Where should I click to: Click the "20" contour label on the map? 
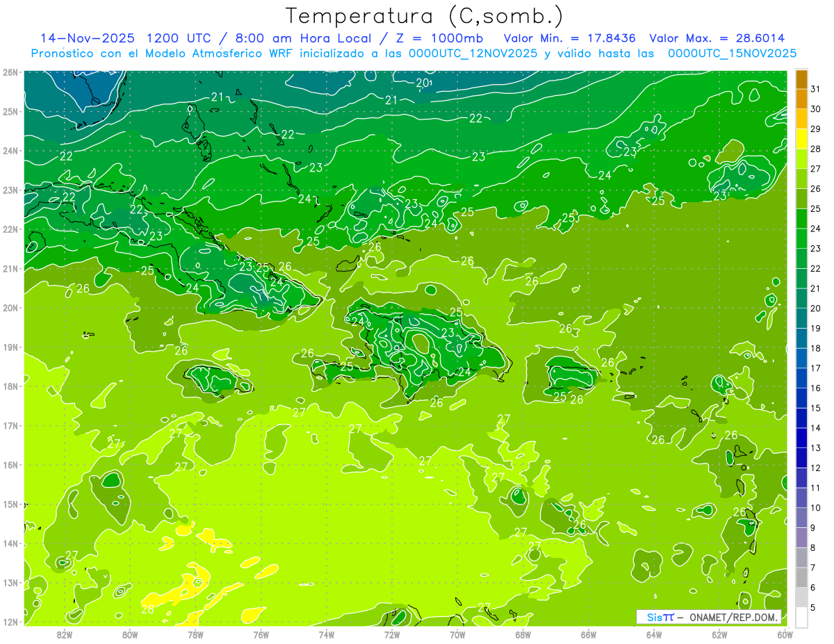(x=423, y=83)
